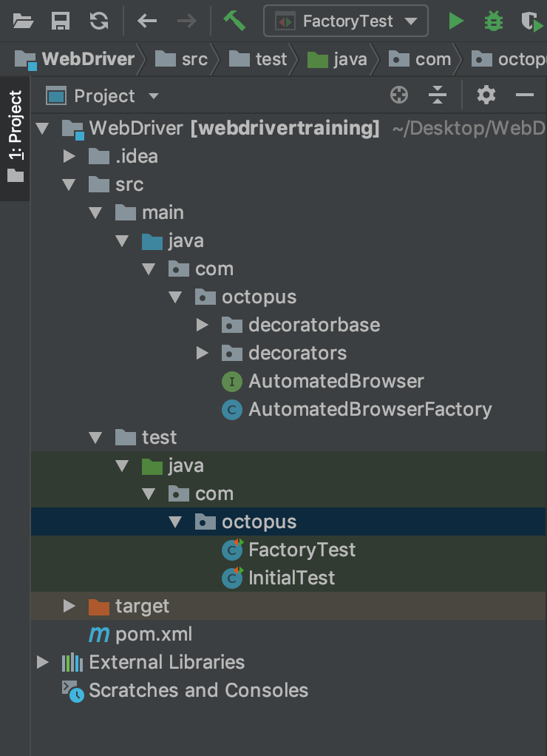Image resolution: width=547 pixels, height=756 pixels.
Task: Expand the target folder
Action: tap(69, 606)
